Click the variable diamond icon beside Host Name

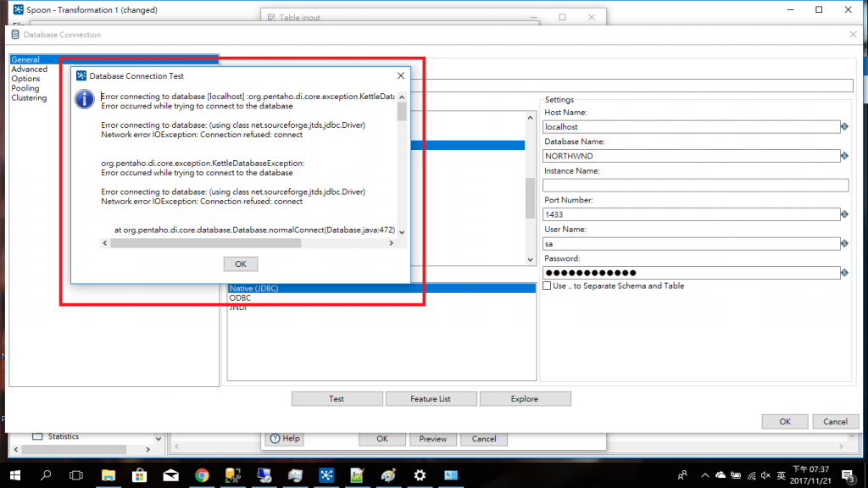[844, 127]
